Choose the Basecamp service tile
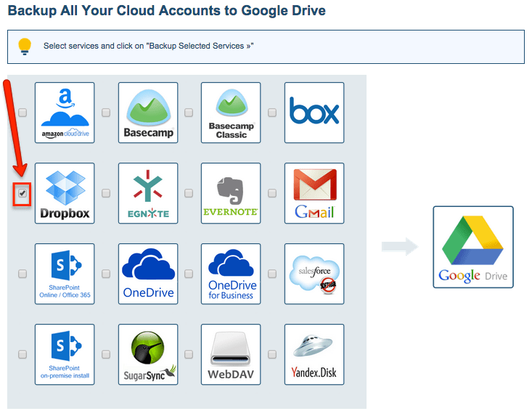The width and height of the screenshot is (532, 411). (x=148, y=113)
